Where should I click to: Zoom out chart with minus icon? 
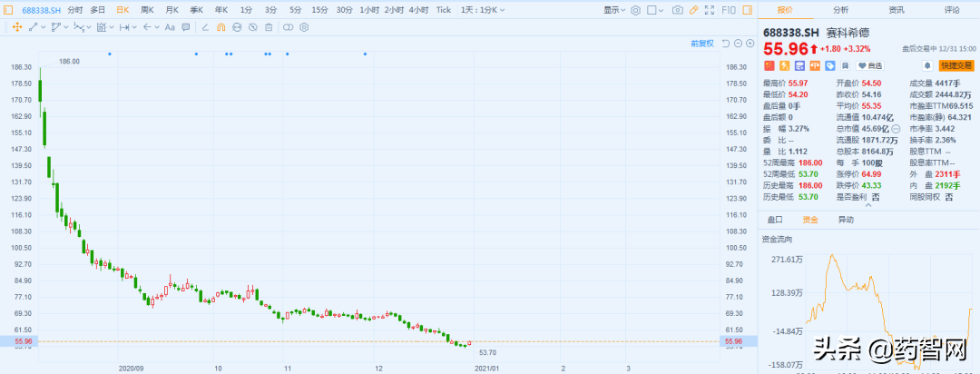click(x=738, y=44)
